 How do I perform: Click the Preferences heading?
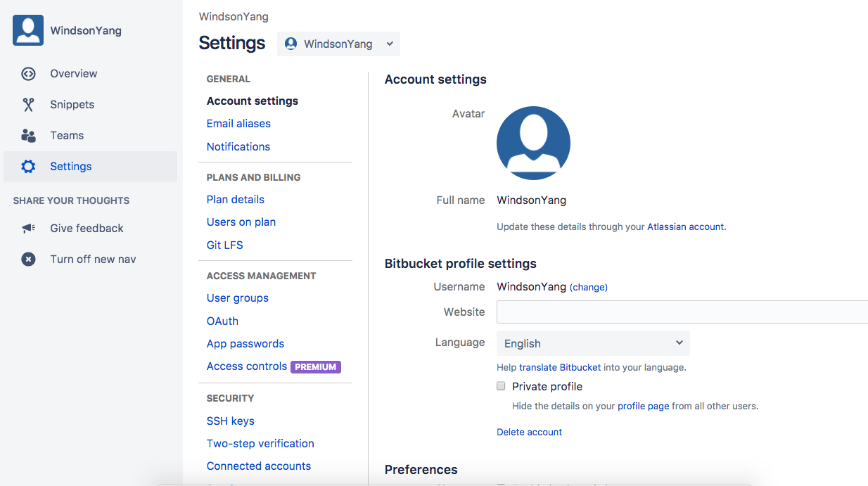[x=421, y=470]
